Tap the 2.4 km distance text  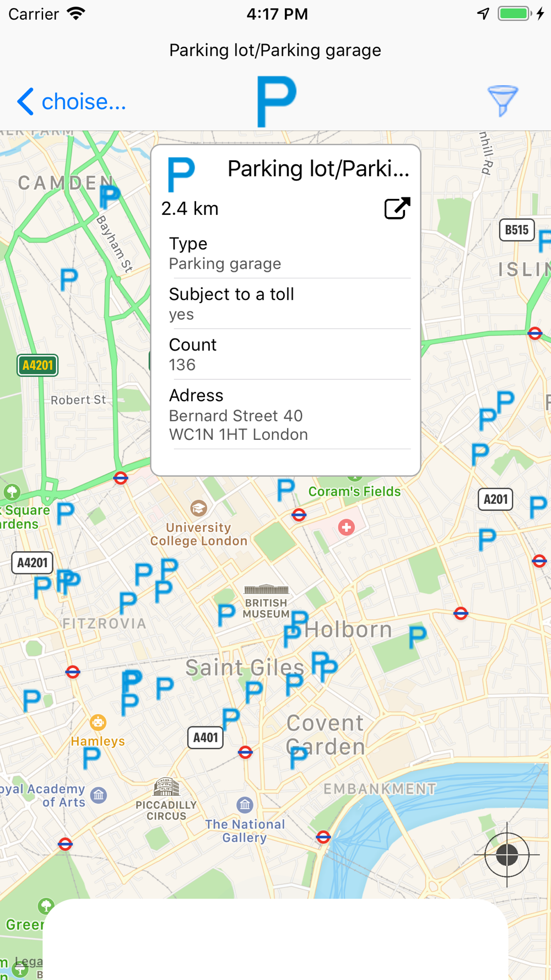click(190, 208)
